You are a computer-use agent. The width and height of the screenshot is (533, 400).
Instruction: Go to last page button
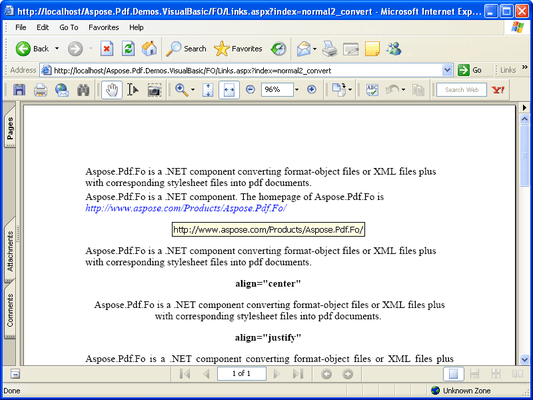coord(298,374)
